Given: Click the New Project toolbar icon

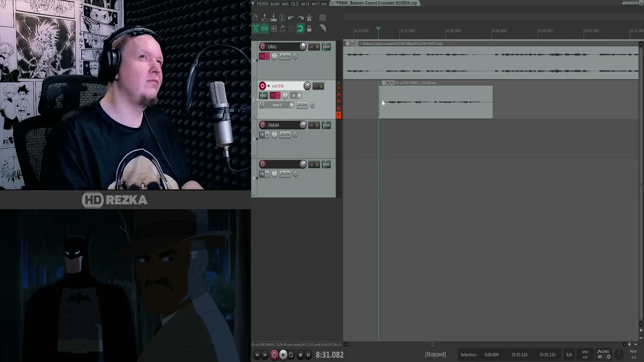Looking at the screenshot, I should [x=256, y=18].
